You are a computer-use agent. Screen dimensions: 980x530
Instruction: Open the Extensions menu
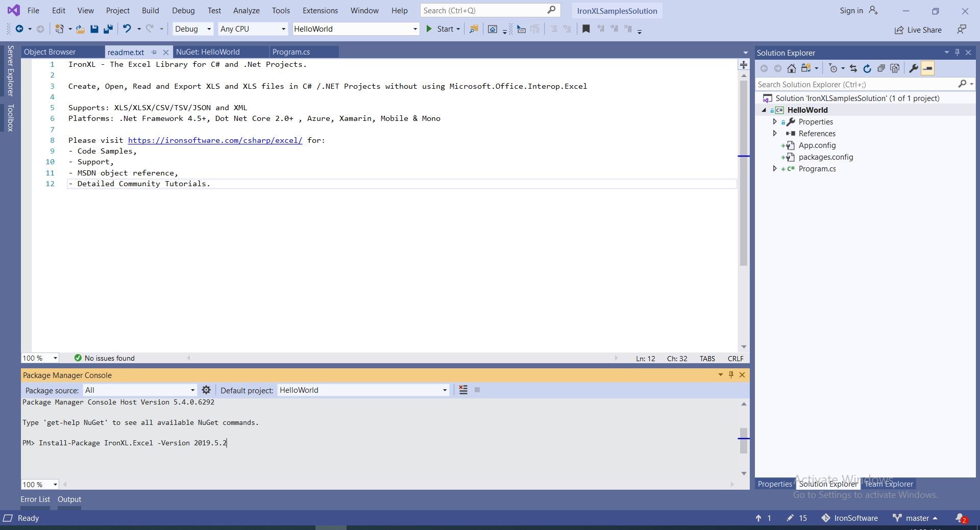pyautogui.click(x=320, y=10)
